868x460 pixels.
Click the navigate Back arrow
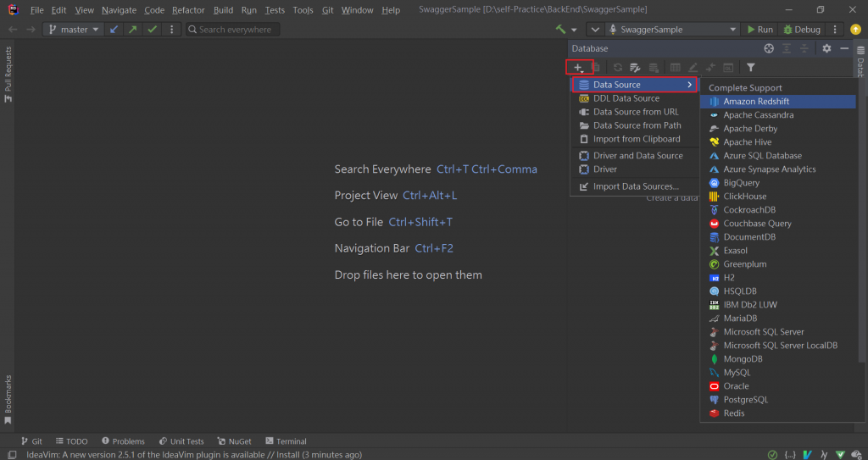point(13,30)
